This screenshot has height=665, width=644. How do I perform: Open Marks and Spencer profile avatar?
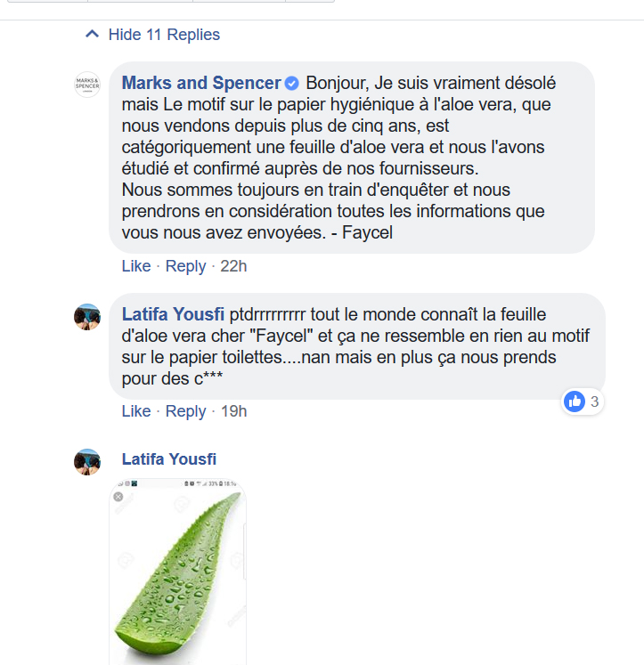tap(87, 85)
